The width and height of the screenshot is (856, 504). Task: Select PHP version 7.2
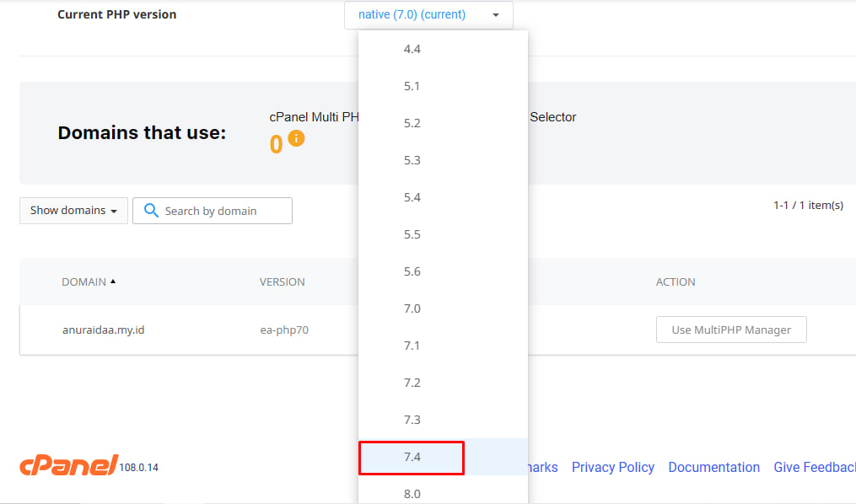point(443,383)
